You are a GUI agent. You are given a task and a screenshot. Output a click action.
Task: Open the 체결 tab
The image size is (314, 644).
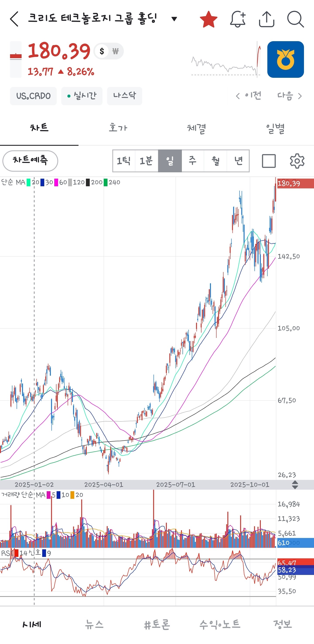click(x=196, y=128)
